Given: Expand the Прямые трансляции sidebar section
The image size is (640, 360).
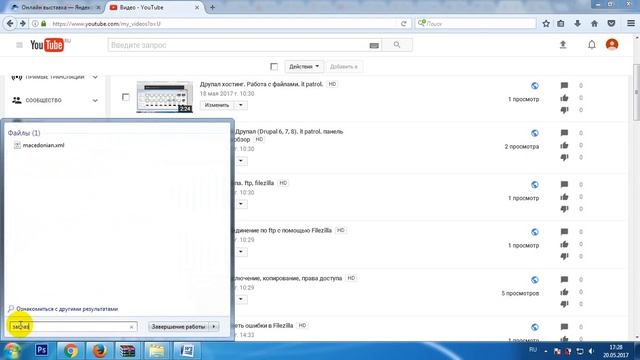Looking at the screenshot, I should click(95, 77).
